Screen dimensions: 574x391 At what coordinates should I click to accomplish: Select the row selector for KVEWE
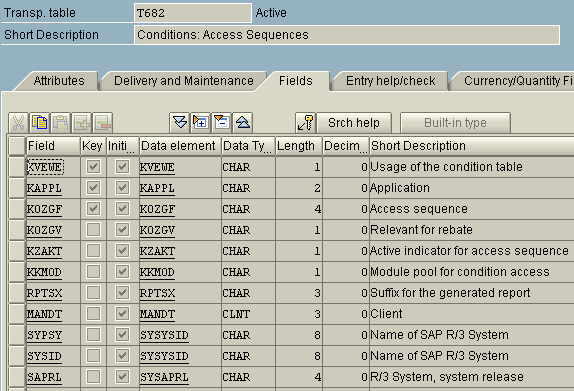click(x=17, y=167)
